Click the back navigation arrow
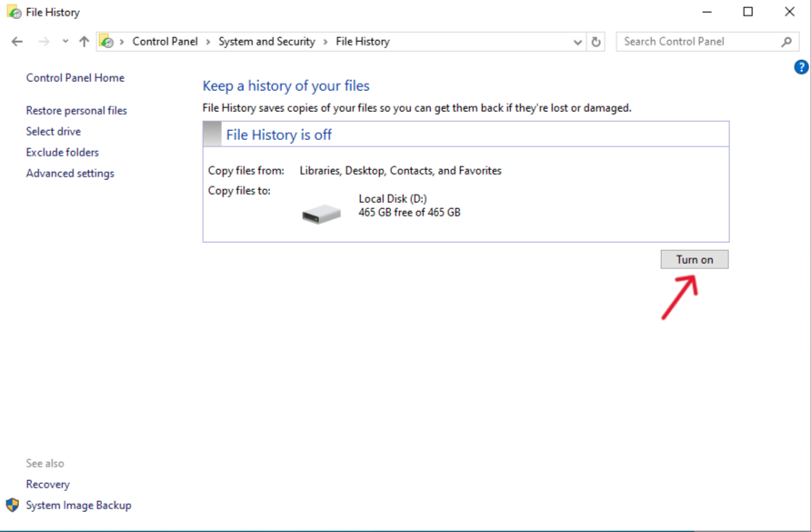This screenshot has height=532, width=811. tap(15, 41)
